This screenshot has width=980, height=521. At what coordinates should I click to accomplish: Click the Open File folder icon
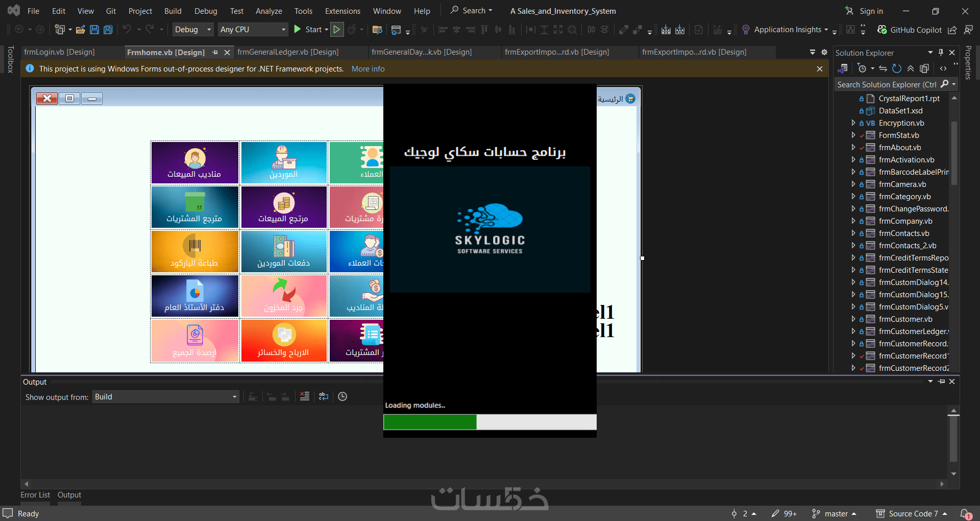[81, 30]
